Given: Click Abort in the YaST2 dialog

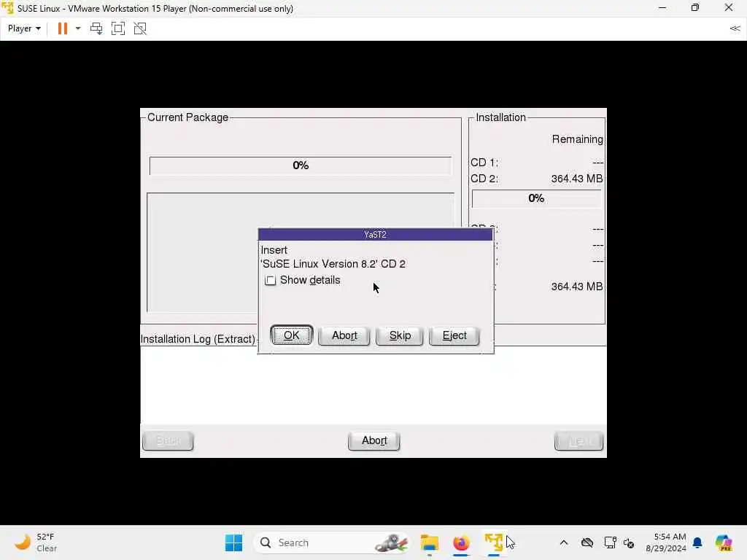Looking at the screenshot, I should 344,335.
